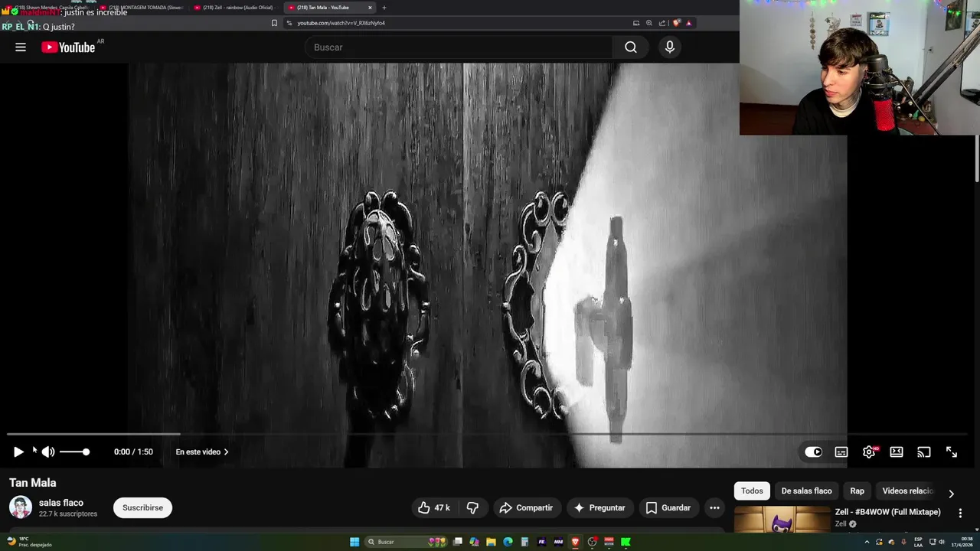Open File Explorer from the taskbar
Screen dimensions: 980x551
coord(491,542)
